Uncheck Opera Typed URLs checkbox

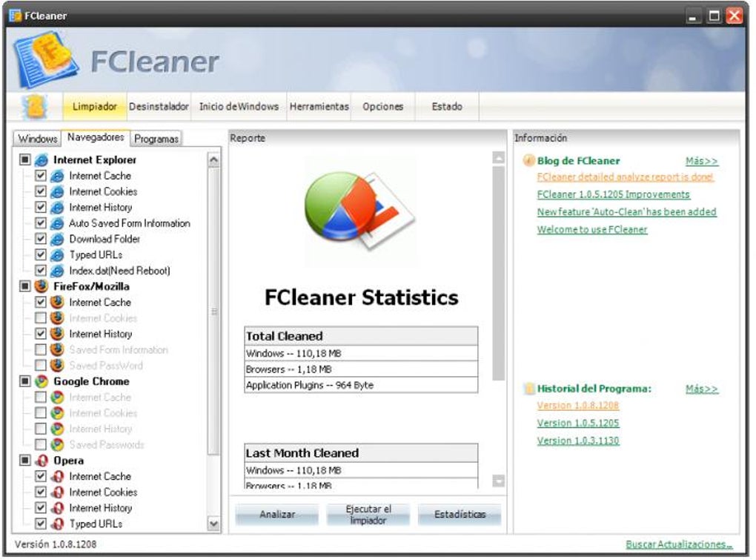point(41,524)
